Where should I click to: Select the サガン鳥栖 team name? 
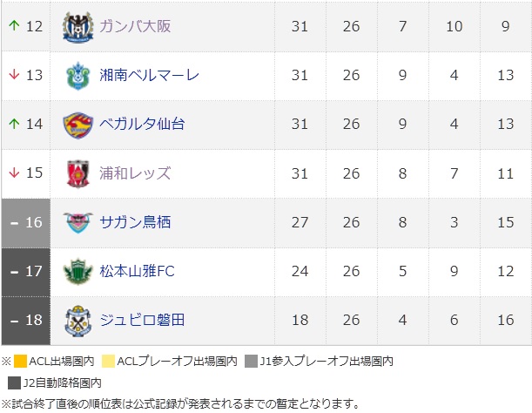click(x=135, y=222)
